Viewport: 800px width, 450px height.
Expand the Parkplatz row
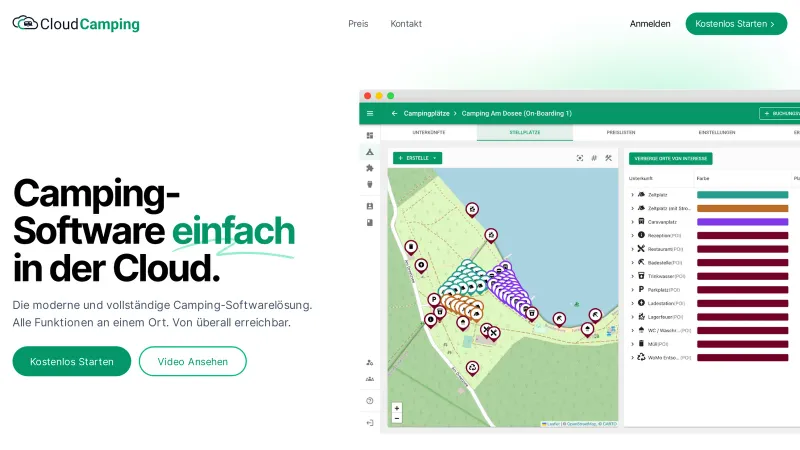click(632, 289)
